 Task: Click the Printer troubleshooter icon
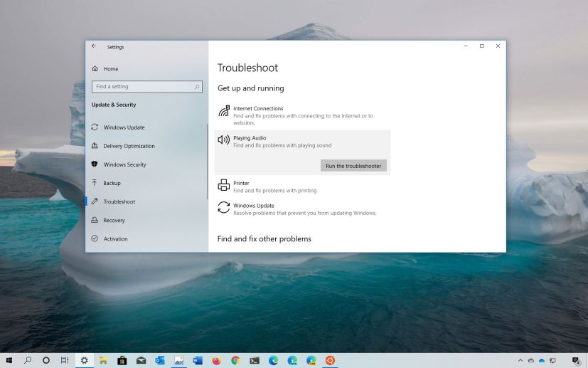point(223,186)
